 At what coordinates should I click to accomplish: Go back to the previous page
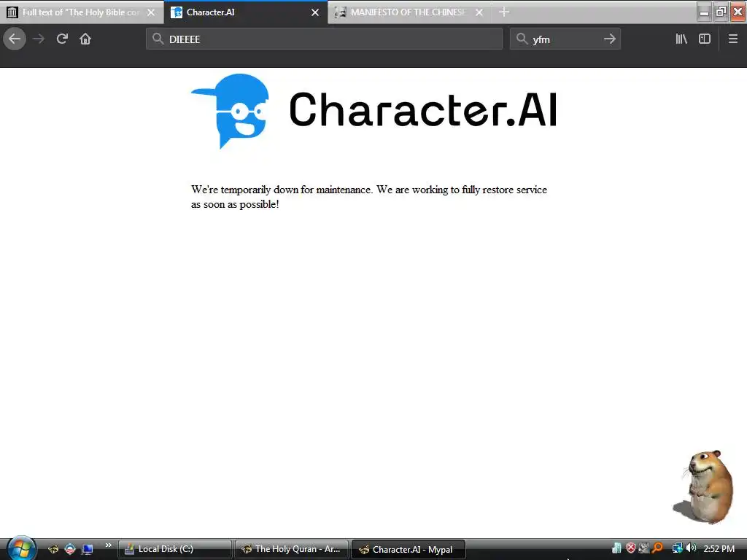(x=15, y=39)
